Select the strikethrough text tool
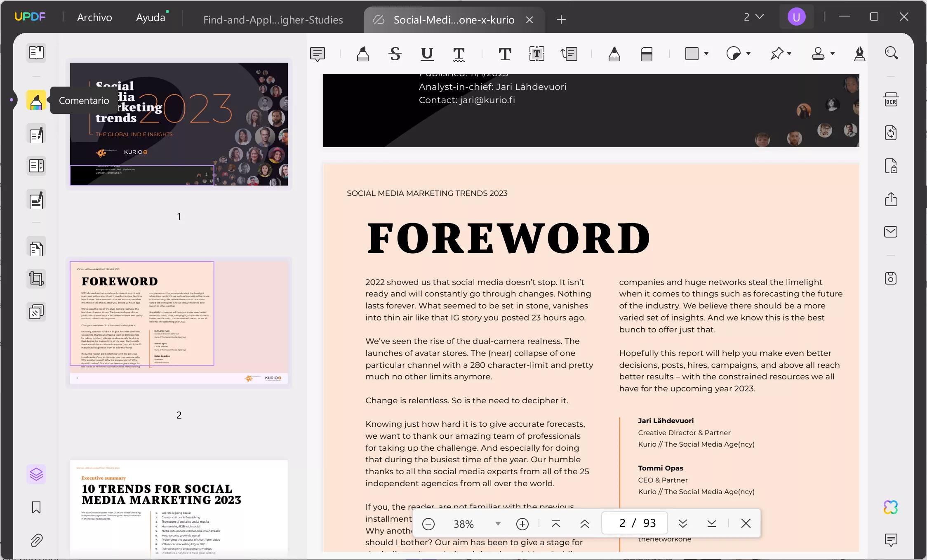 tap(395, 54)
